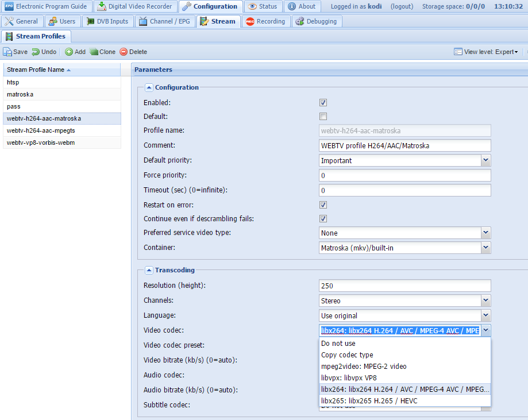Toggle the Enabled checkbox
The height and width of the screenshot is (420, 528).
[323, 102]
